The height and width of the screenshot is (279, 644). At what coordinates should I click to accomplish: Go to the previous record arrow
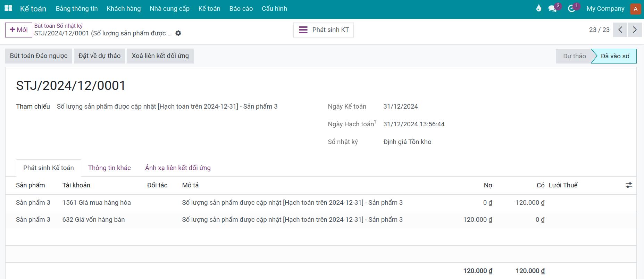point(620,30)
